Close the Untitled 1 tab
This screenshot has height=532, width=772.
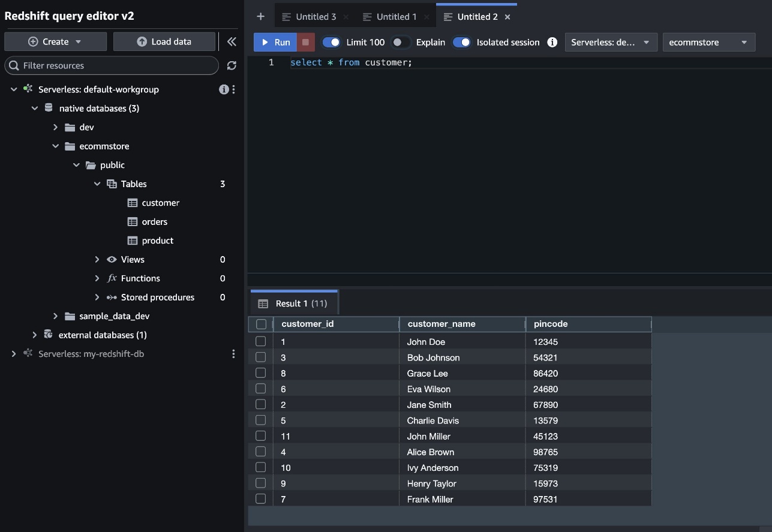(x=426, y=17)
